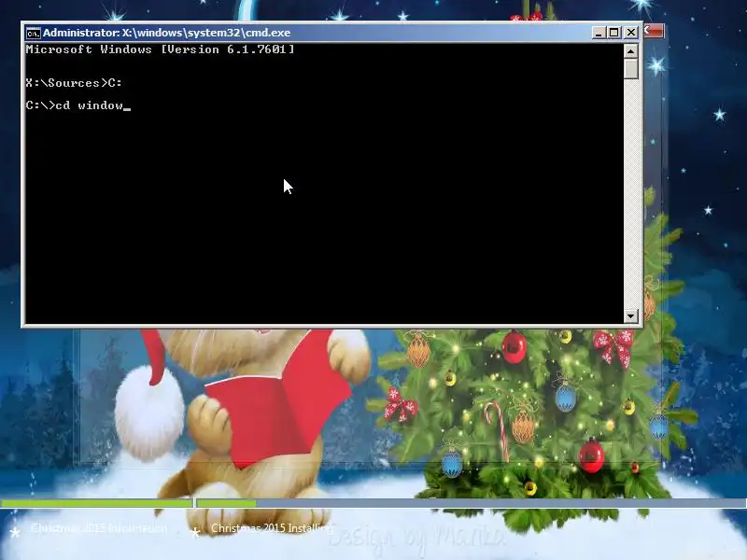This screenshot has width=747, height=560.
Task: Close the Administrator cmd.exe window
Action: [x=631, y=33]
